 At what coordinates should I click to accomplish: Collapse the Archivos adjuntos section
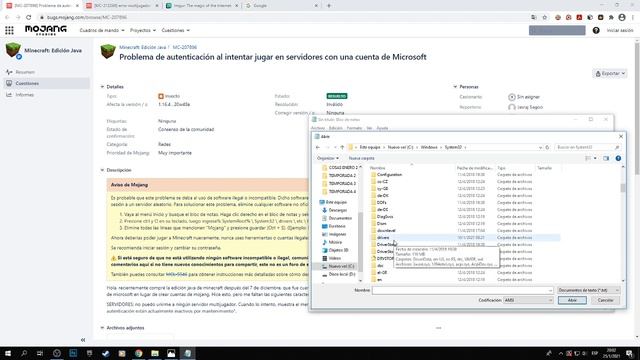click(x=102, y=328)
